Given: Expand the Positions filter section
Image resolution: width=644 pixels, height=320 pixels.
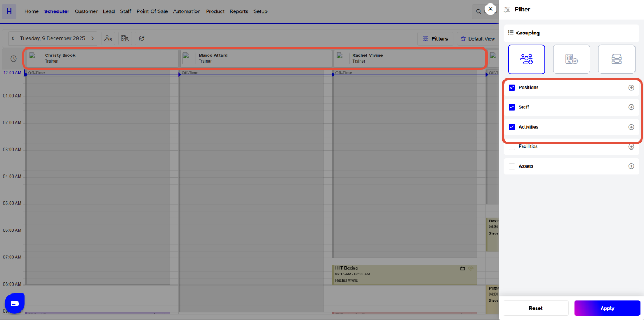Looking at the screenshot, I should click(x=631, y=87).
